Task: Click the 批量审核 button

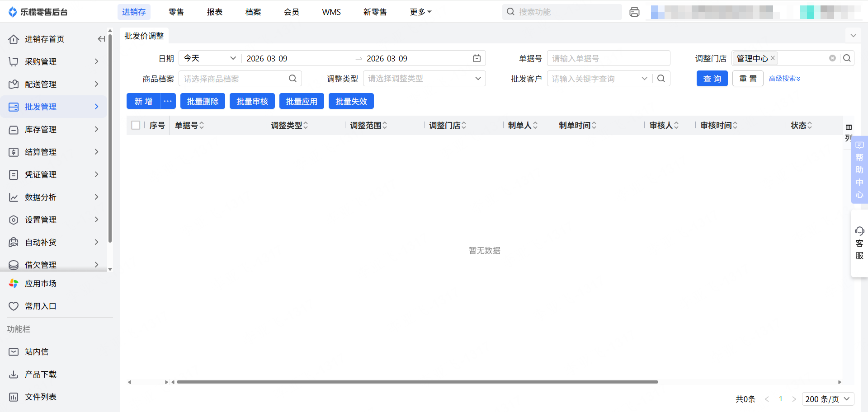Action: [x=252, y=101]
